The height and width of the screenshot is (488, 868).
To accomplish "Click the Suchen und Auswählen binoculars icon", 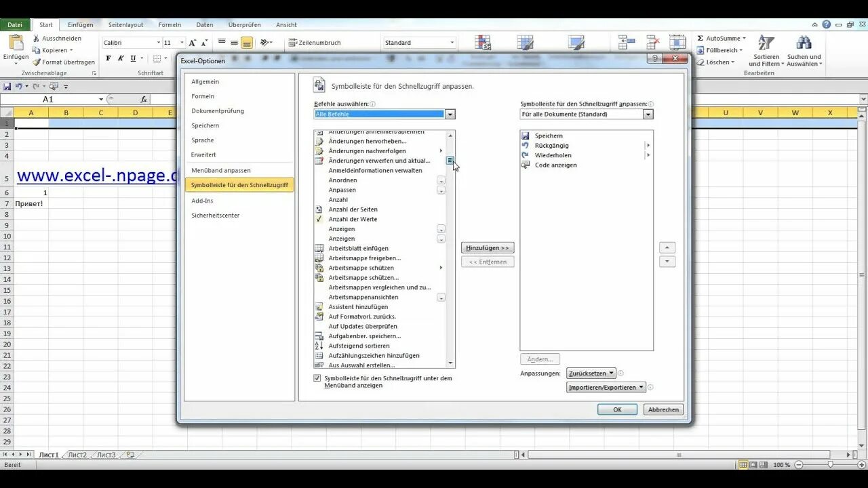I will (x=804, y=43).
